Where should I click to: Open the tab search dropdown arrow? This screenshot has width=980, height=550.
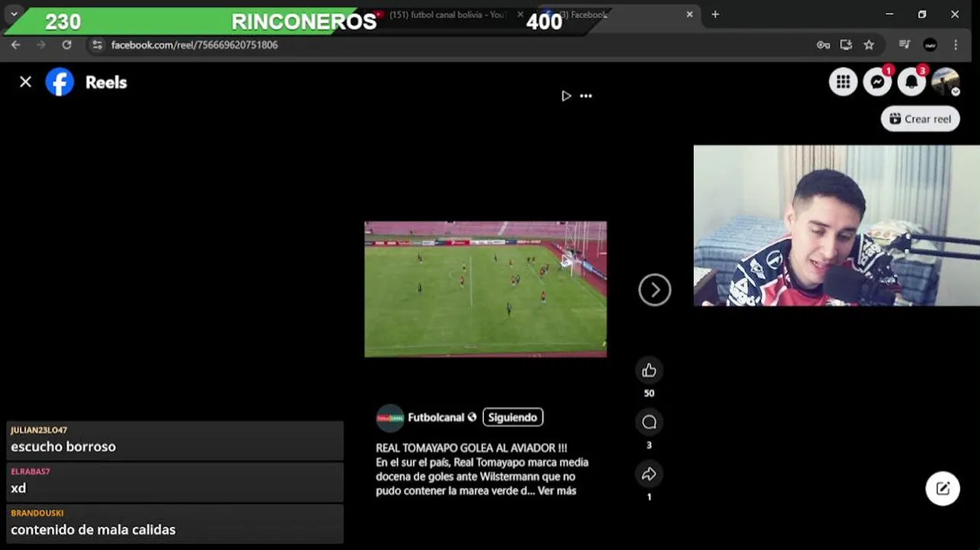[14, 15]
